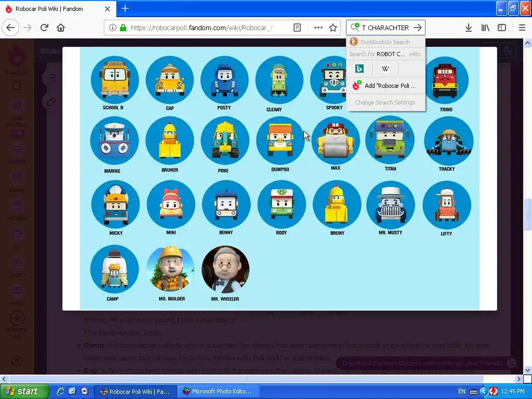The image size is (532, 399).
Task: Show sidebars icon
Action: 502,28
